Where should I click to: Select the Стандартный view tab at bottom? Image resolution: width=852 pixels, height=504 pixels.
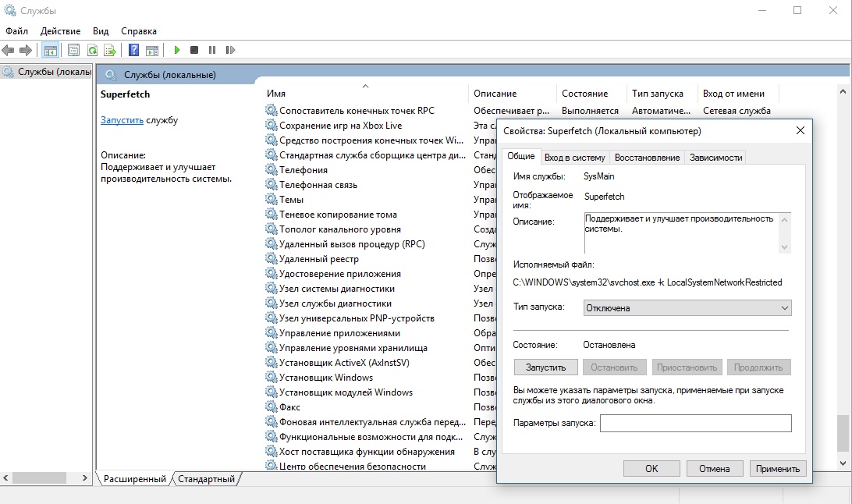click(207, 479)
